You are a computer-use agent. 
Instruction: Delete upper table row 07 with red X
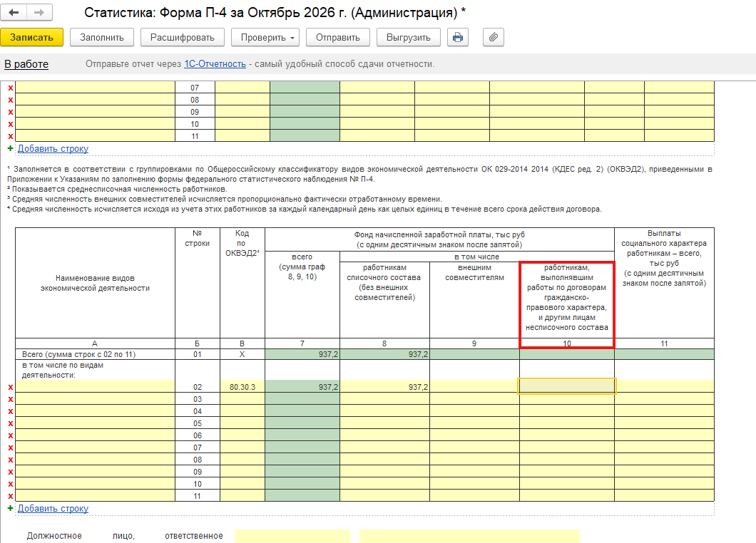pyautogui.click(x=11, y=88)
